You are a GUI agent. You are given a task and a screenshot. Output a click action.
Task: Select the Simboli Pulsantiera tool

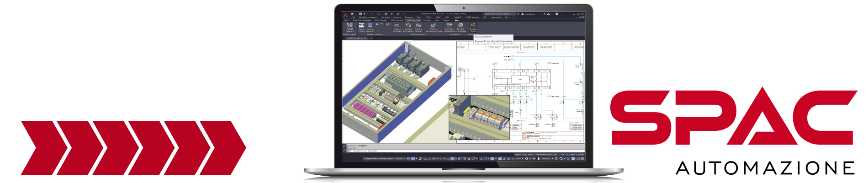460,27
